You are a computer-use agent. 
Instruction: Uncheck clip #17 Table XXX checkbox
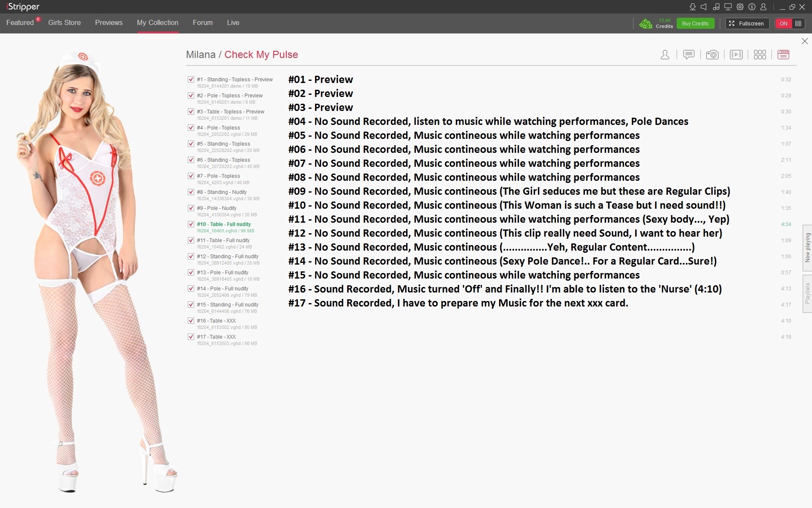(x=191, y=337)
